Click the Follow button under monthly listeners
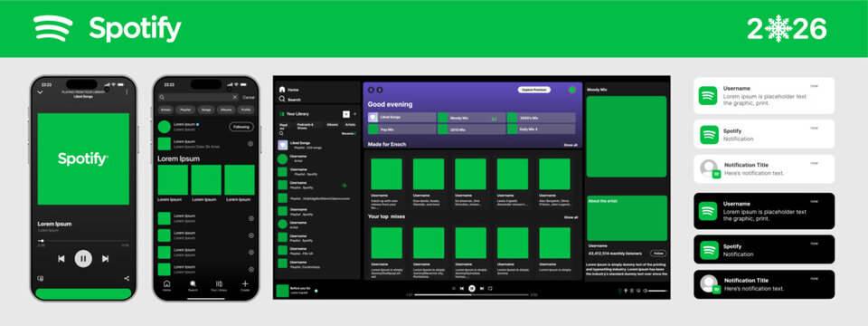Image resolution: width=868 pixels, height=326 pixels. click(x=658, y=253)
